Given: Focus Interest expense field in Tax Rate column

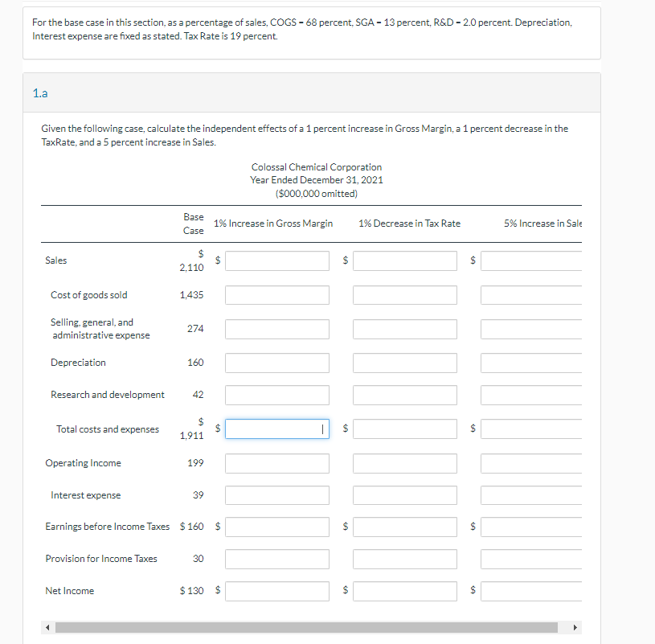Looking at the screenshot, I should (x=405, y=495).
